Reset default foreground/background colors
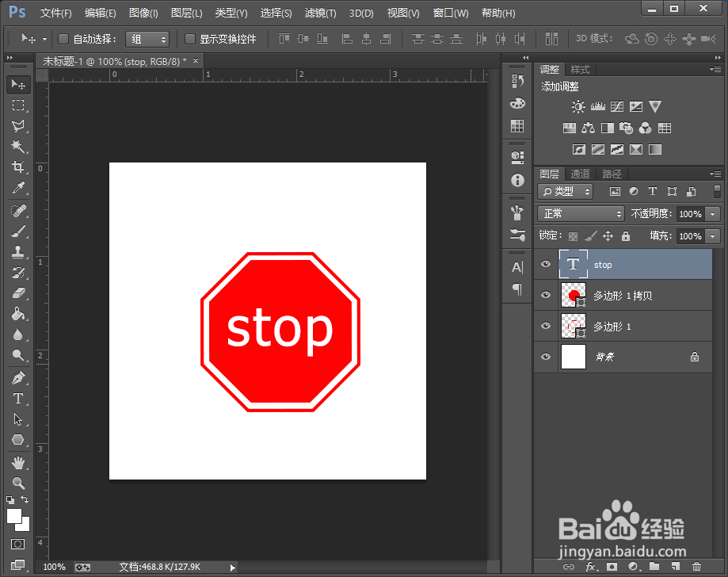 [x=10, y=500]
